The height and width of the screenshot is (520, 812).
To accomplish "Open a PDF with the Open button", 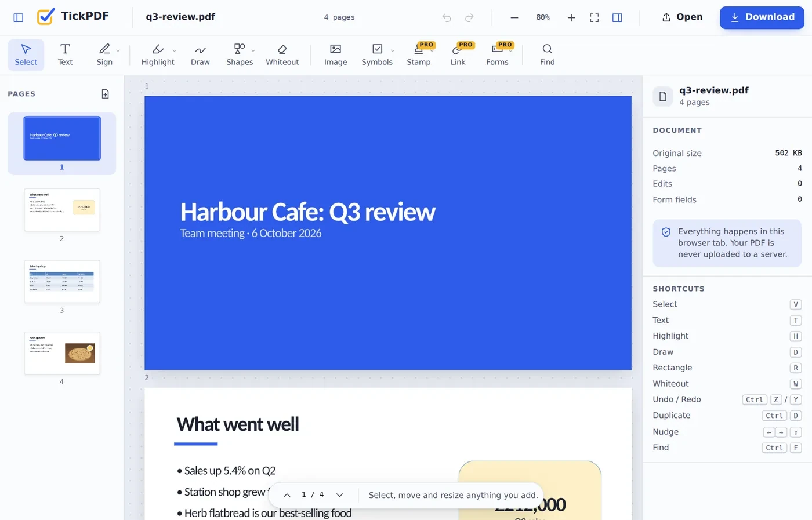I will pos(682,17).
